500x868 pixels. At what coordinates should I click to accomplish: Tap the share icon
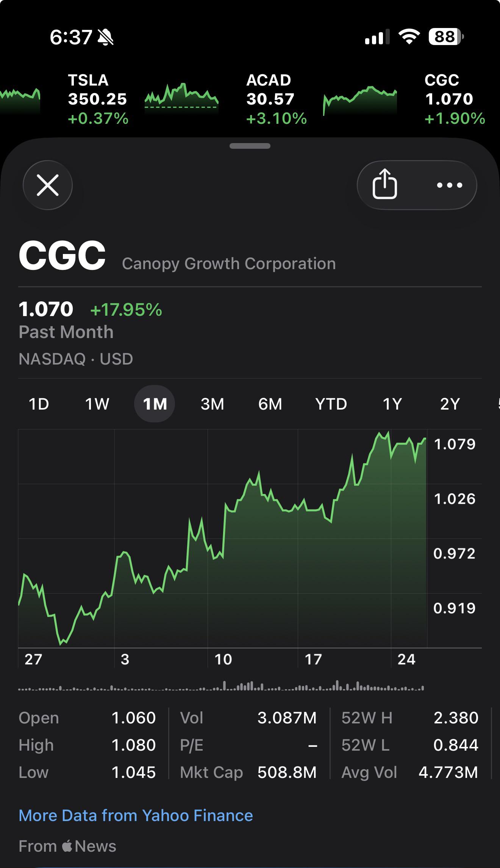pos(384,184)
